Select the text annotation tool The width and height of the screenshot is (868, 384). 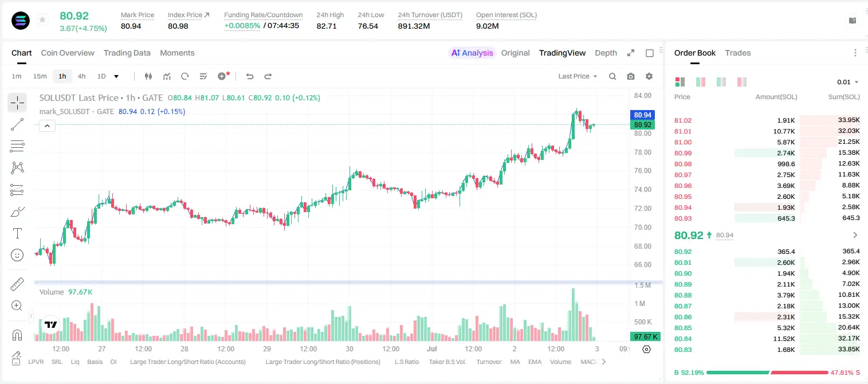coord(17,233)
